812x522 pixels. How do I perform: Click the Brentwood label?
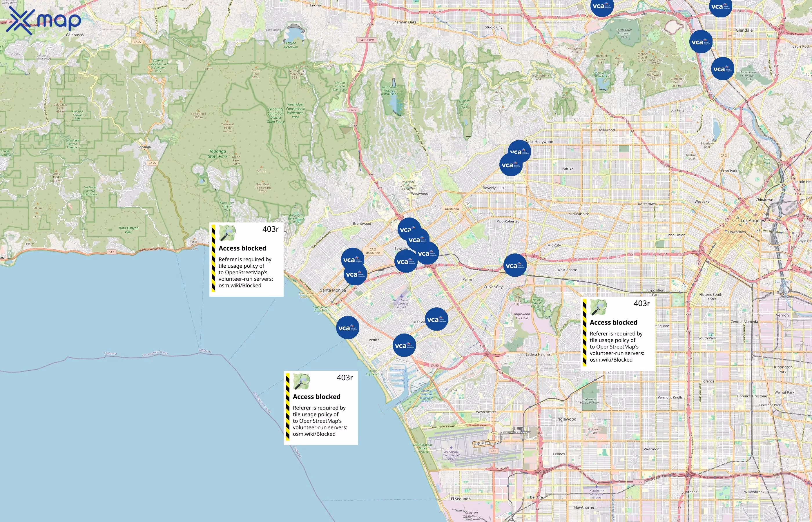pos(362,224)
